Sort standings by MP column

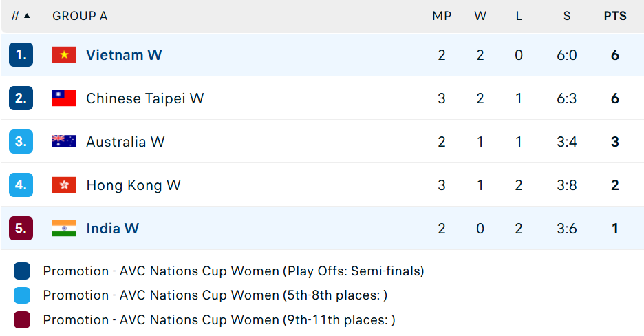[442, 16]
